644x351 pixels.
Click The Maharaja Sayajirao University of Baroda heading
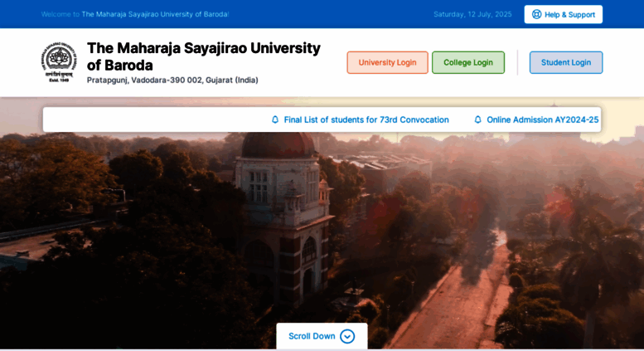pyautogui.click(x=203, y=56)
